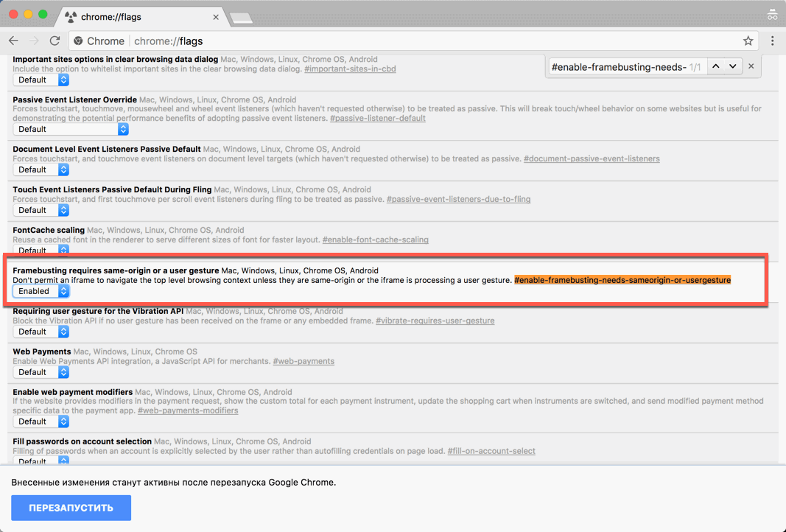Image resolution: width=786 pixels, height=532 pixels.
Task: Open Important sites options dropdown
Action: [41, 80]
